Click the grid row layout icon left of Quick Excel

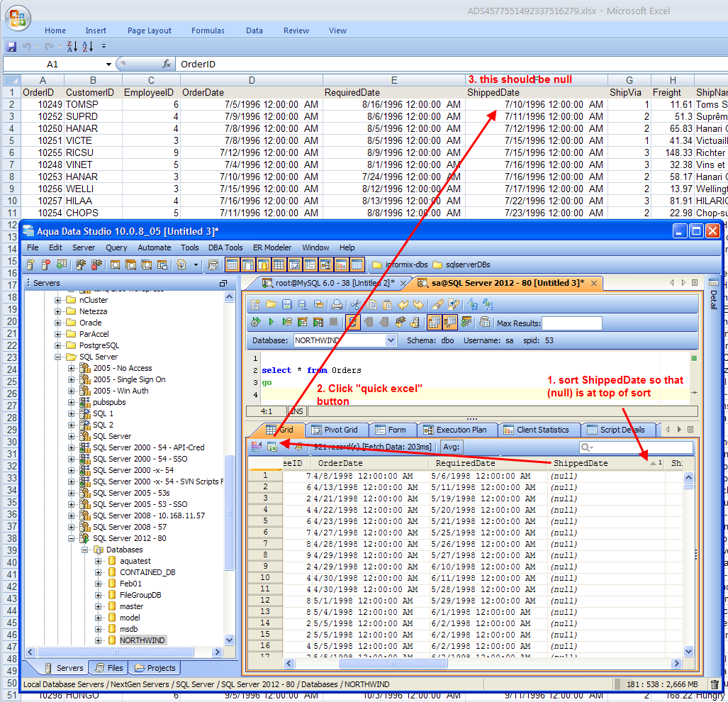pyautogui.click(x=257, y=447)
